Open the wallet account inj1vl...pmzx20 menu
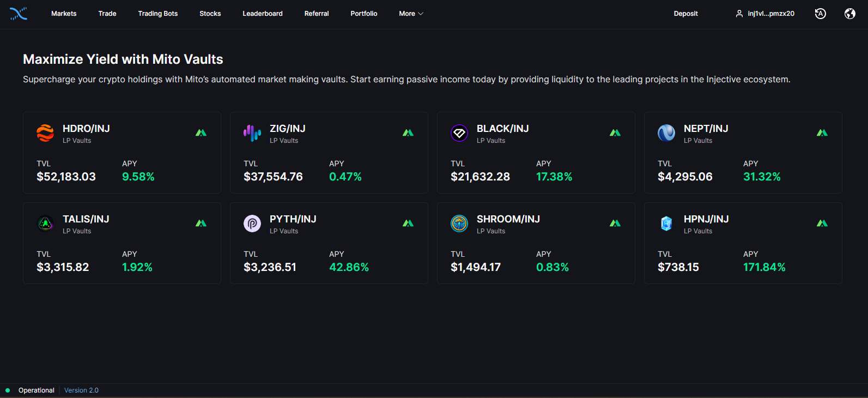 tap(765, 14)
